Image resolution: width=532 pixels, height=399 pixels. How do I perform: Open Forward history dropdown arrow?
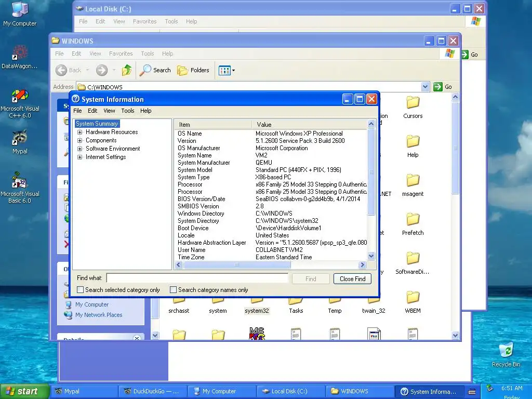114,70
